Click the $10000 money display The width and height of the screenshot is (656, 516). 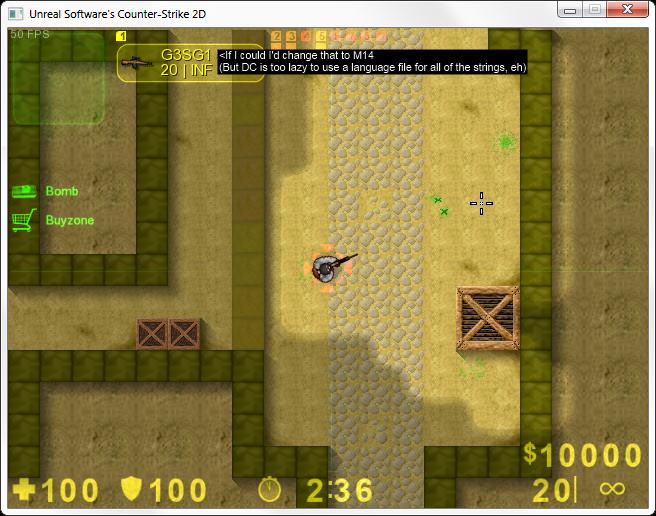click(582, 455)
